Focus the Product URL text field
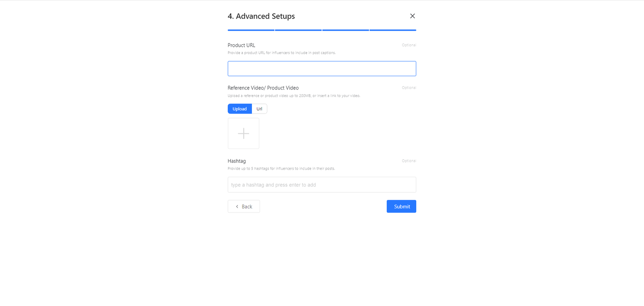This screenshot has width=644, height=306. click(322, 68)
